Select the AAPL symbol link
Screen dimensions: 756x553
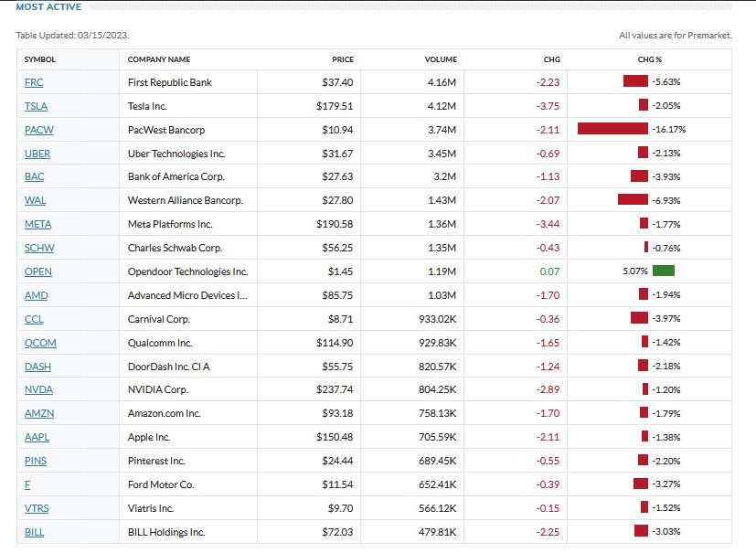click(x=37, y=437)
